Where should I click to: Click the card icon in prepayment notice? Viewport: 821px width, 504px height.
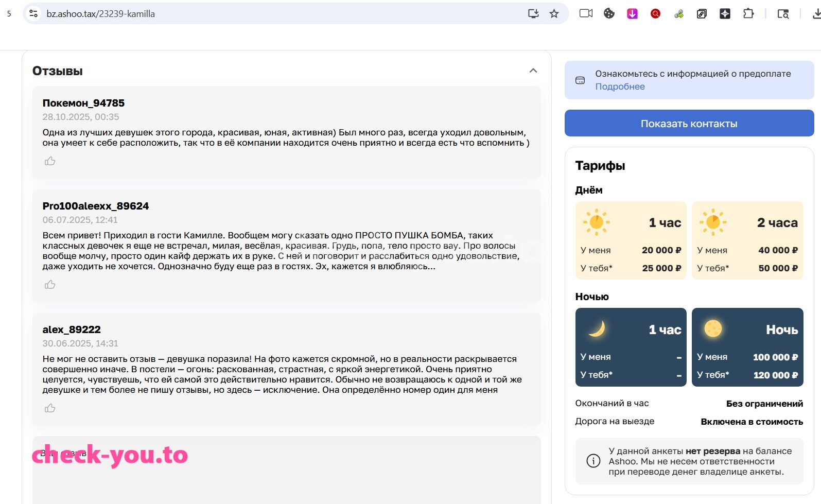pos(580,80)
